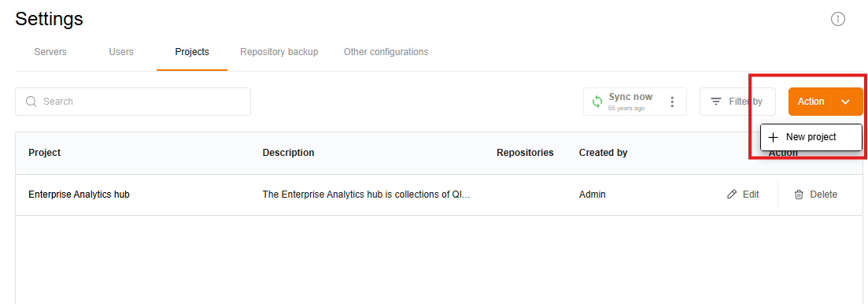The width and height of the screenshot is (868, 304).
Task: Click the magnifier icon in search box
Action: [31, 102]
